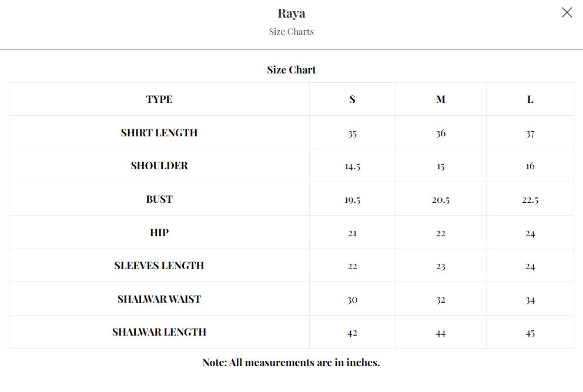The image size is (583, 392).
Task: Select the L size column header
Action: click(530, 99)
